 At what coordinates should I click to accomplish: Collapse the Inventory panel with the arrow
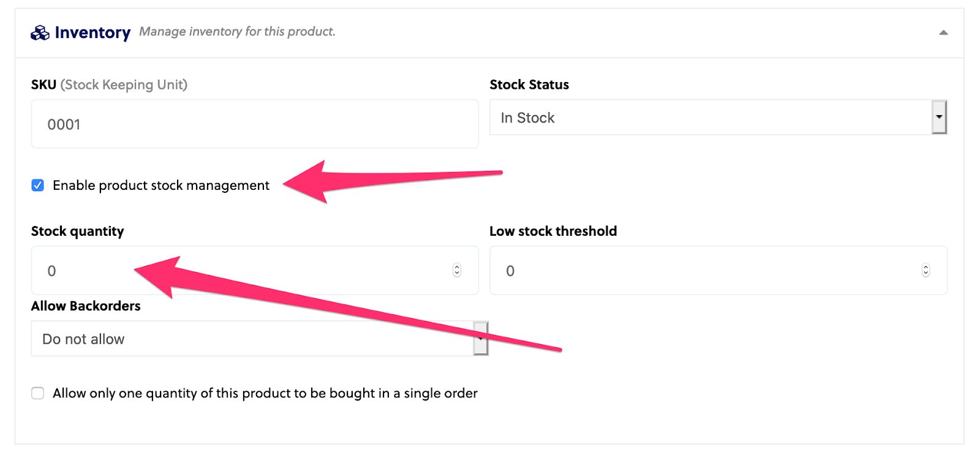coord(943,33)
